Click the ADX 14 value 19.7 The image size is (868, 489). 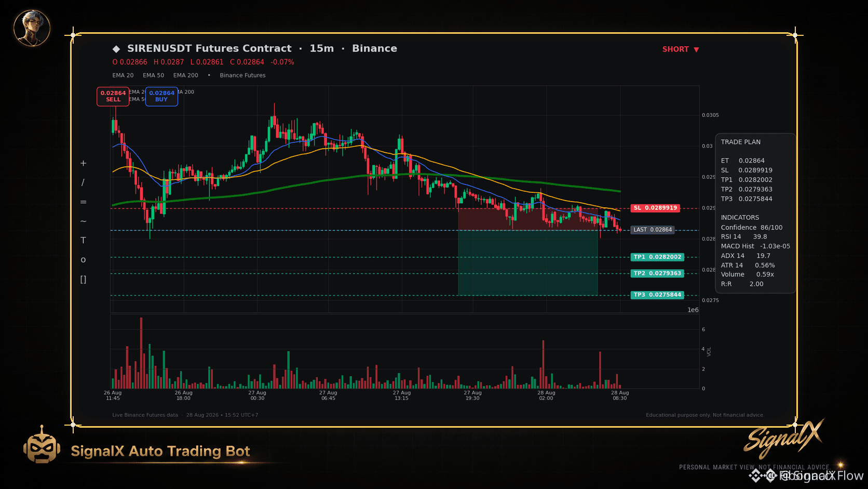click(x=763, y=256)
